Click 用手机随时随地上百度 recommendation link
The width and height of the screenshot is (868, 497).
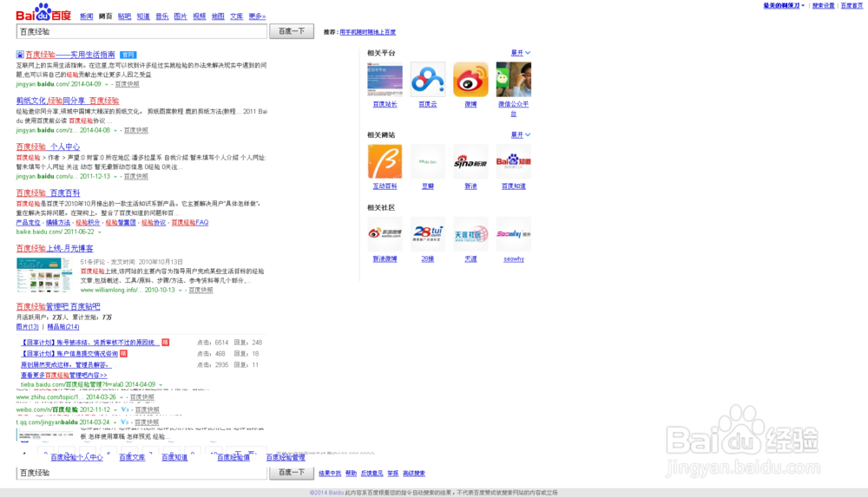(x=367, y=32)
